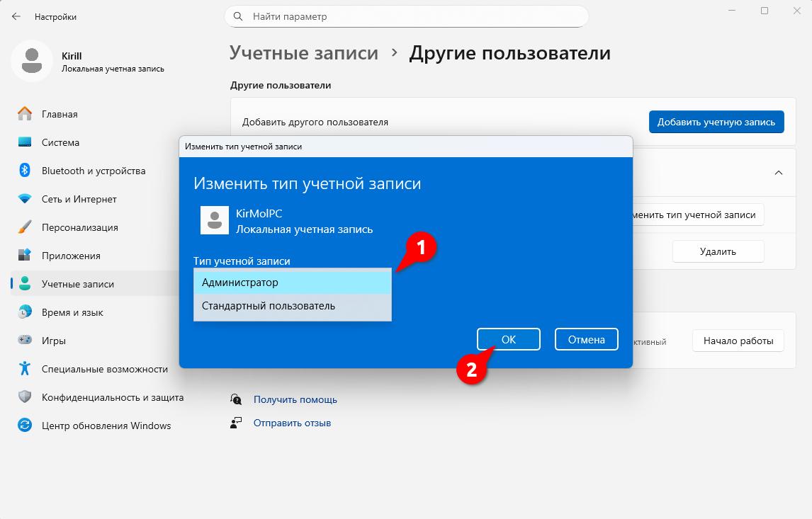
Task: Collapse the user entry with the chevron
Action: [778, 173]
